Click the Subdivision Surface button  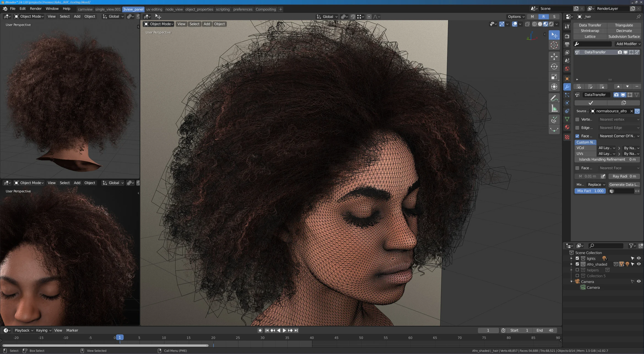click(624, 36)
